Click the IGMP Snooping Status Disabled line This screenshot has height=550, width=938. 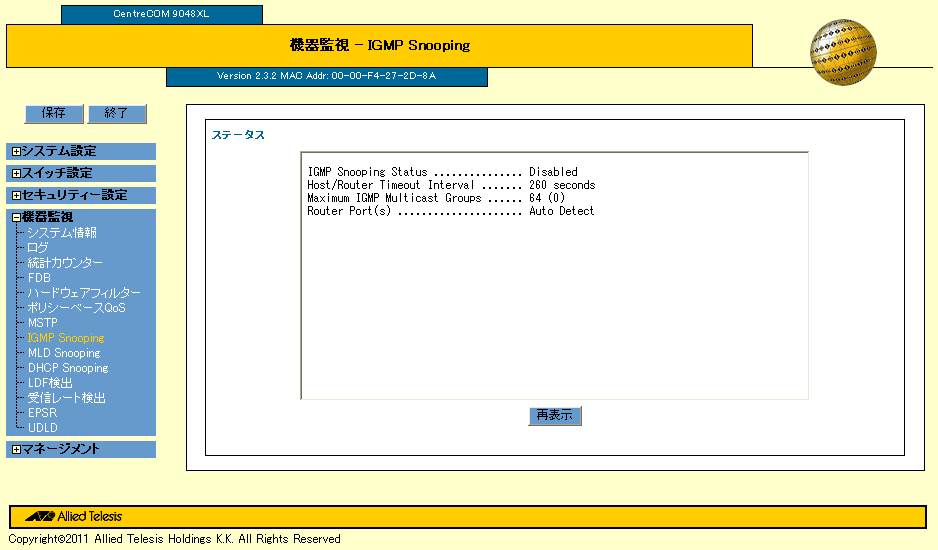point(443,172)
